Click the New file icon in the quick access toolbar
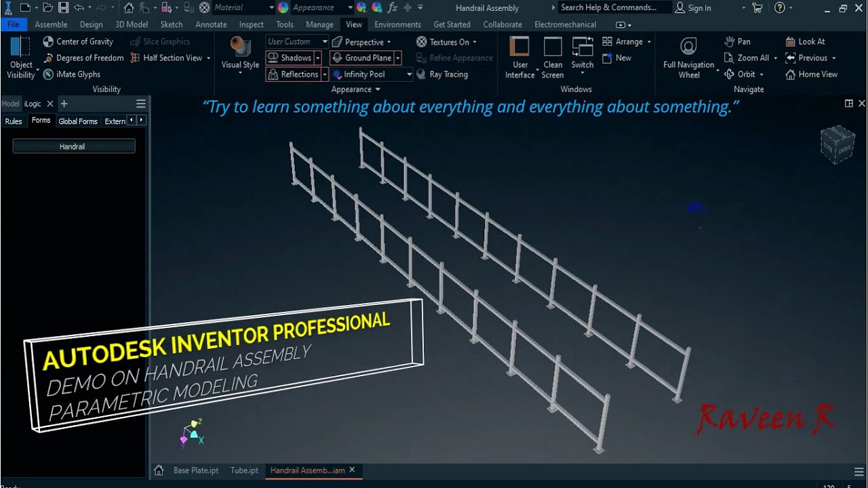Screen dimensions: 868x488 (25, 7)
